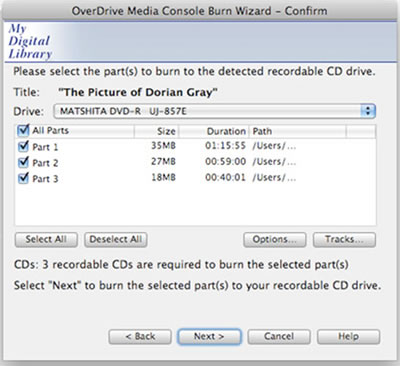Open the Drive dropdown arrows
This screenshot has height=366, width=400.
pyautogui.click(x=368, y=111)
